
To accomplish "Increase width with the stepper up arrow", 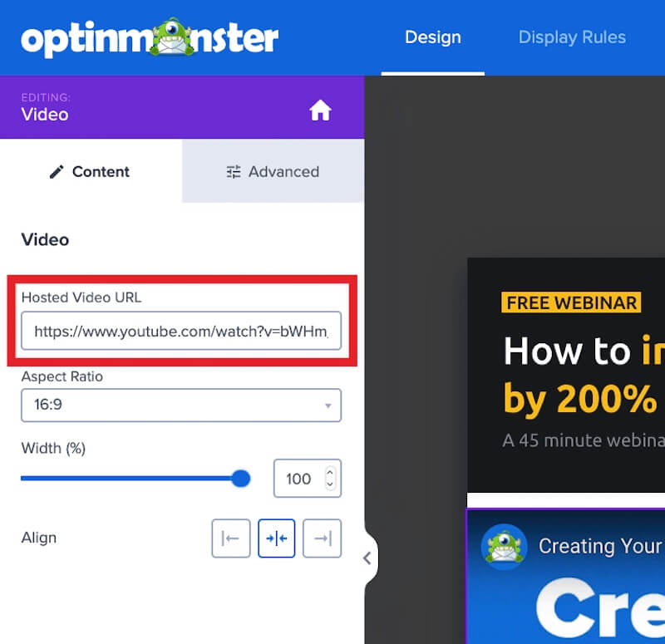I will (329, 472).
